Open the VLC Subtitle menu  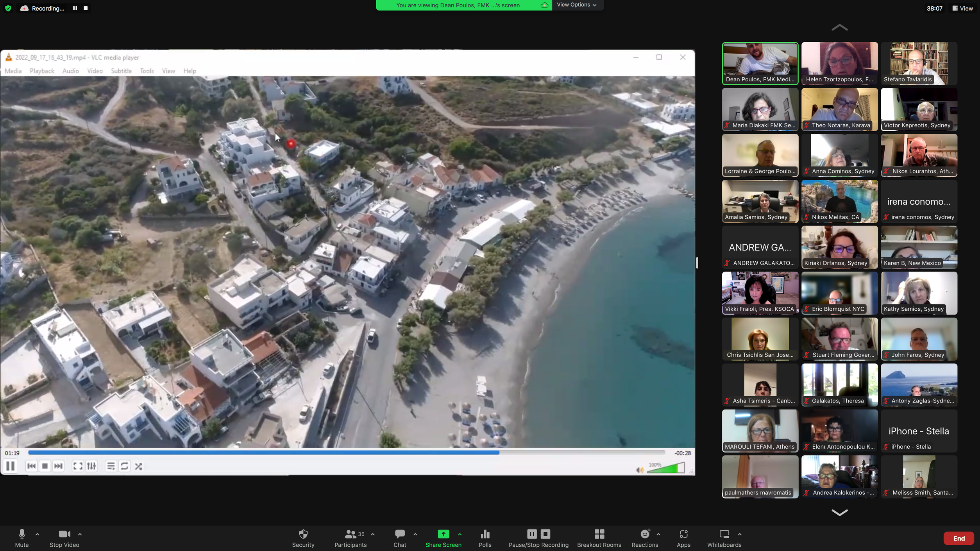click(x=121, y=71)
